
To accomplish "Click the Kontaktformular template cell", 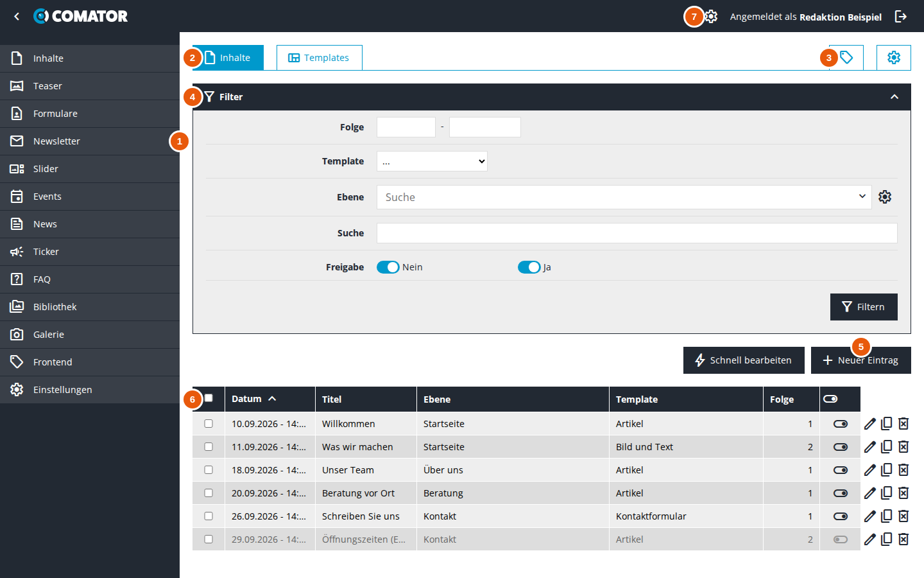I will coord(686,516).
